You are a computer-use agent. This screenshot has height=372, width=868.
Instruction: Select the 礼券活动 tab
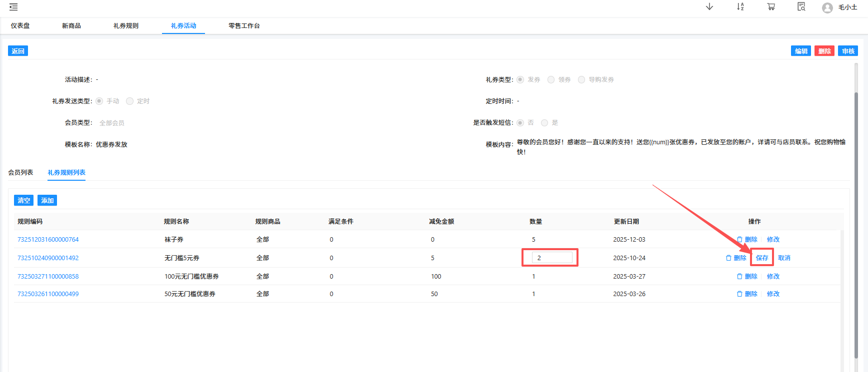tap(183, 25)
